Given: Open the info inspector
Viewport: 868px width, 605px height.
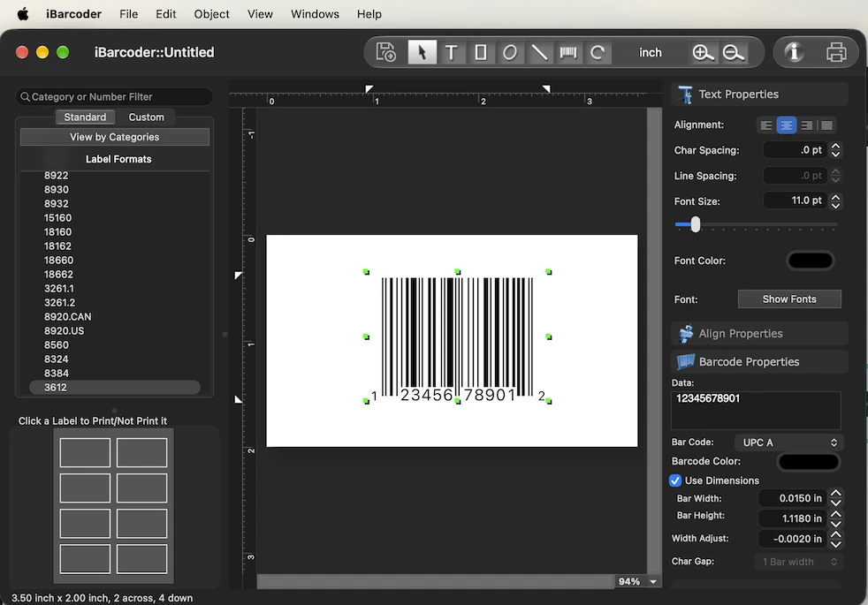Looking at the screenshot, I should click(x=794, y=52).
